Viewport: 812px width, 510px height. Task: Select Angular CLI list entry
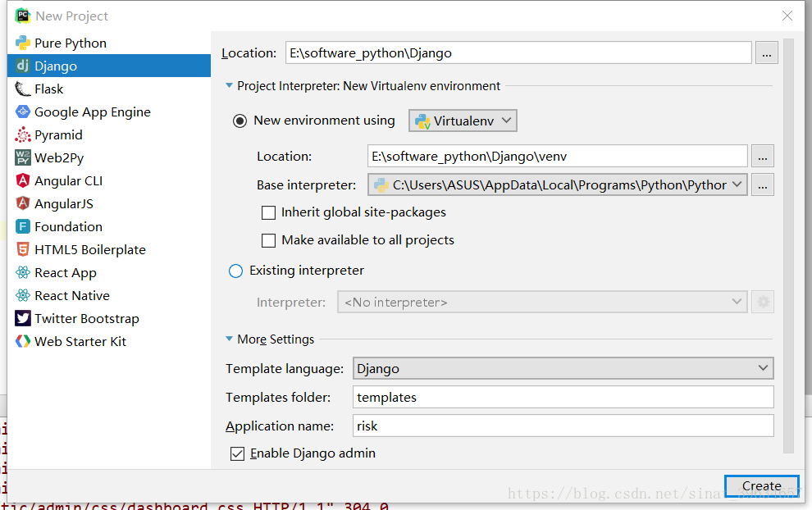[x=109, y=180]
